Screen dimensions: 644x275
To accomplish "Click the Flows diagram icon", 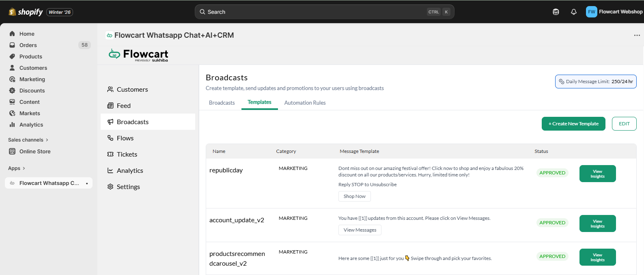I will [110, 138].
